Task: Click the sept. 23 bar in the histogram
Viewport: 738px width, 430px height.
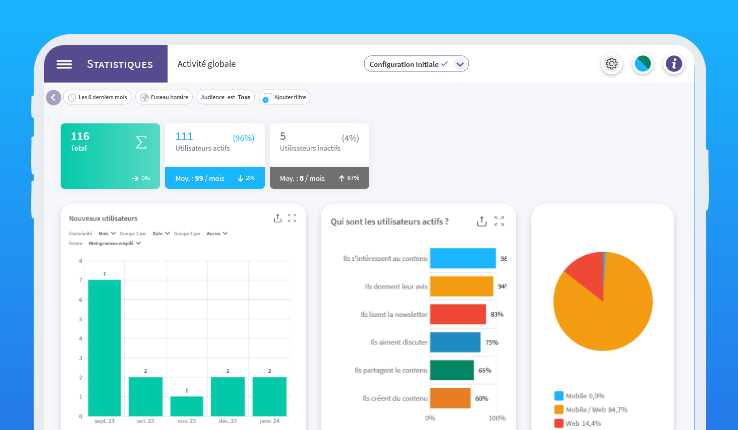Action: pos(104,348)
